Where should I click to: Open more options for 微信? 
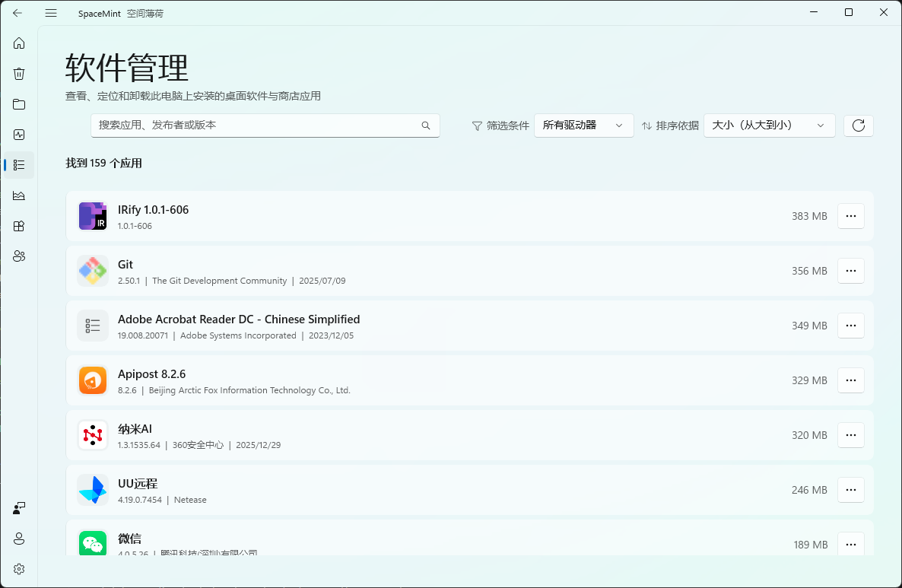point(851,544)
